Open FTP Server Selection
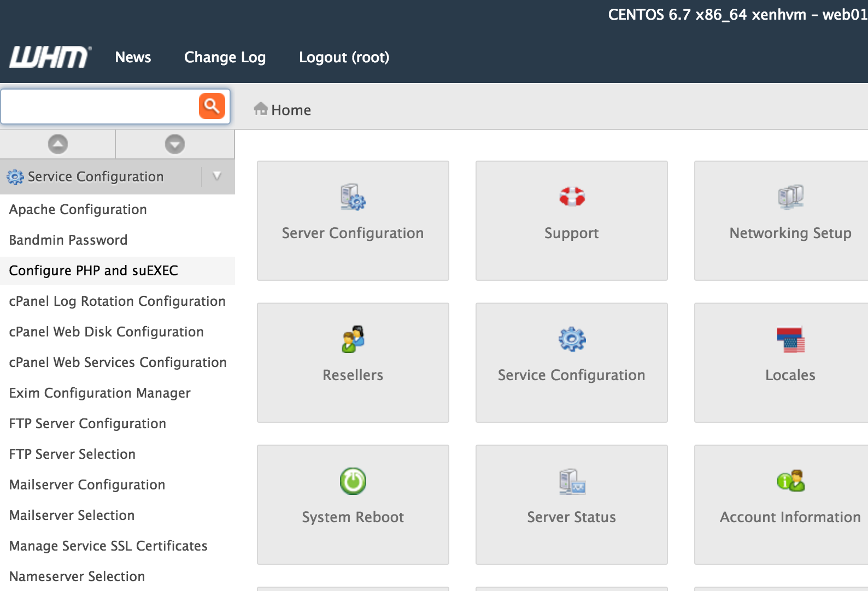868x591 pixels. pyautogui.click(x=72, y=454)
